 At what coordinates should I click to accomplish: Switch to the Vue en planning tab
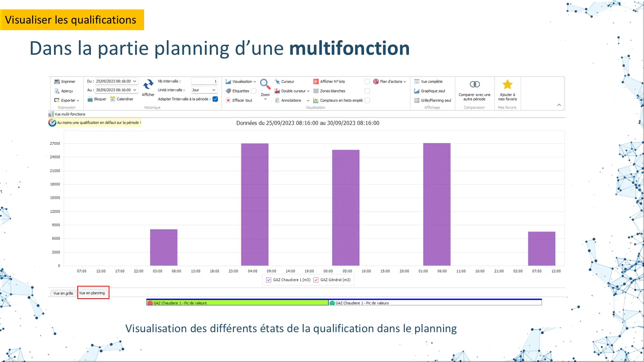(92, 293)
